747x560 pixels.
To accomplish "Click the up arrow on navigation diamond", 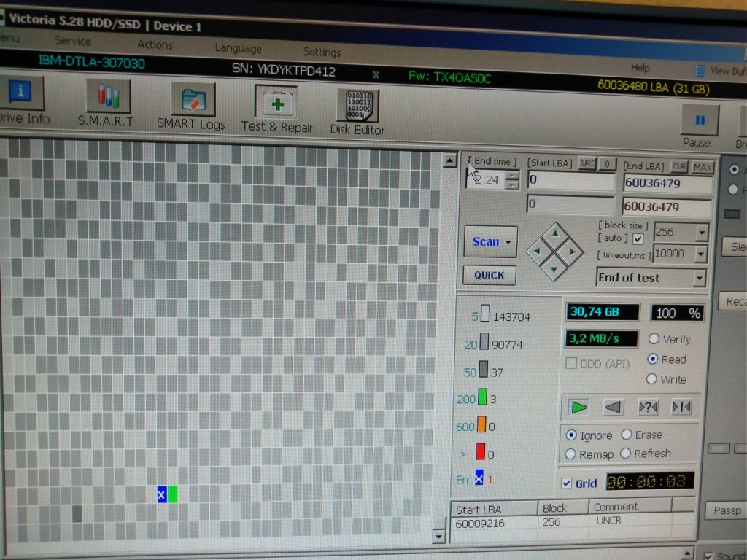I will click(555, 234).
